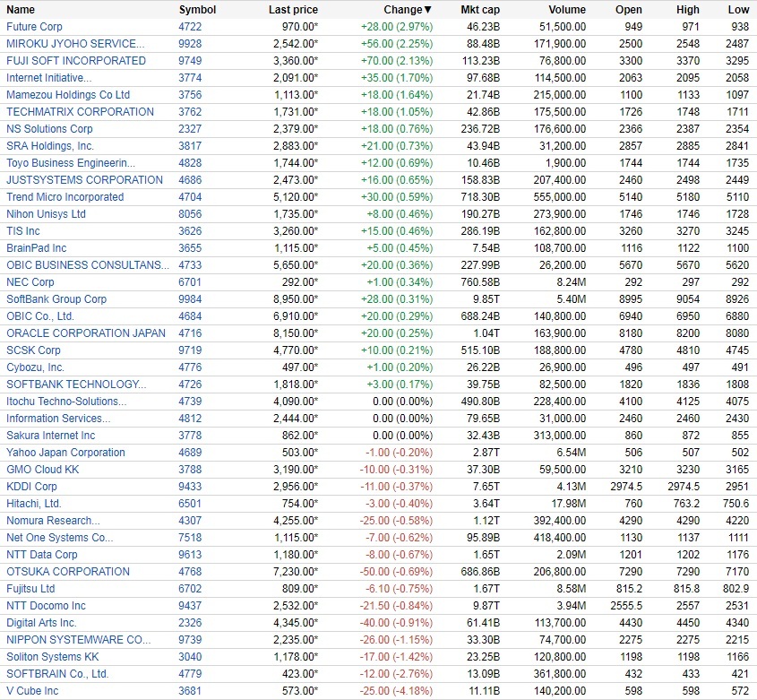Open SCSK Corp stock link

coord(33,350)
